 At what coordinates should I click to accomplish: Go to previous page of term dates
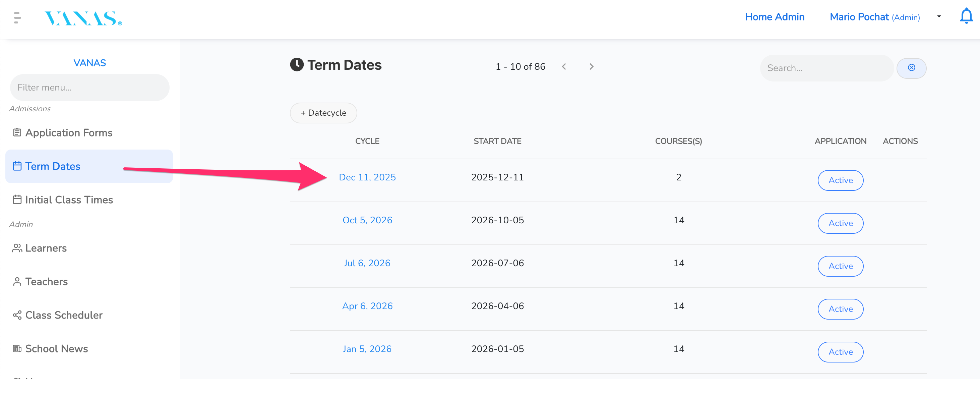pyautogui.click(x=564, y=67)
